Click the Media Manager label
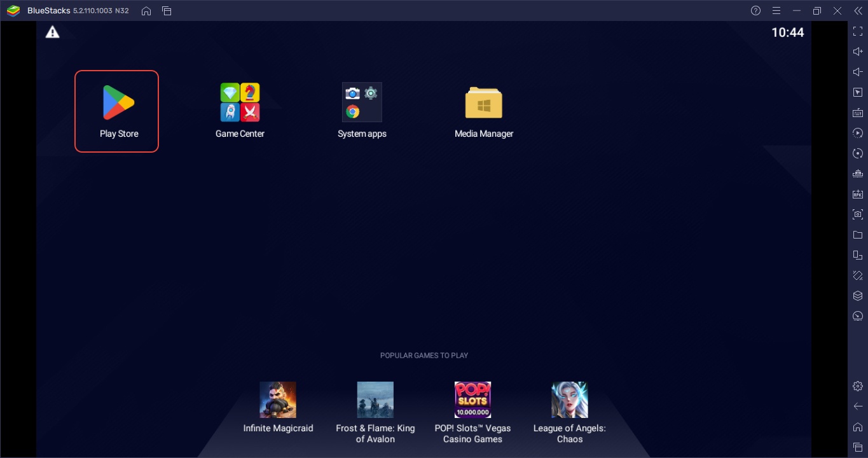 (484, 134)
